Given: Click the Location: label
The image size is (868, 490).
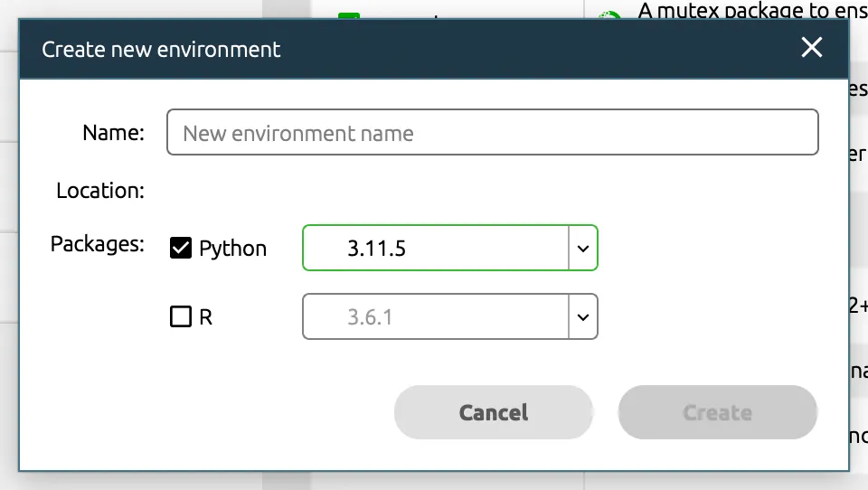Looking at the screenshot, I should (99, 191).
